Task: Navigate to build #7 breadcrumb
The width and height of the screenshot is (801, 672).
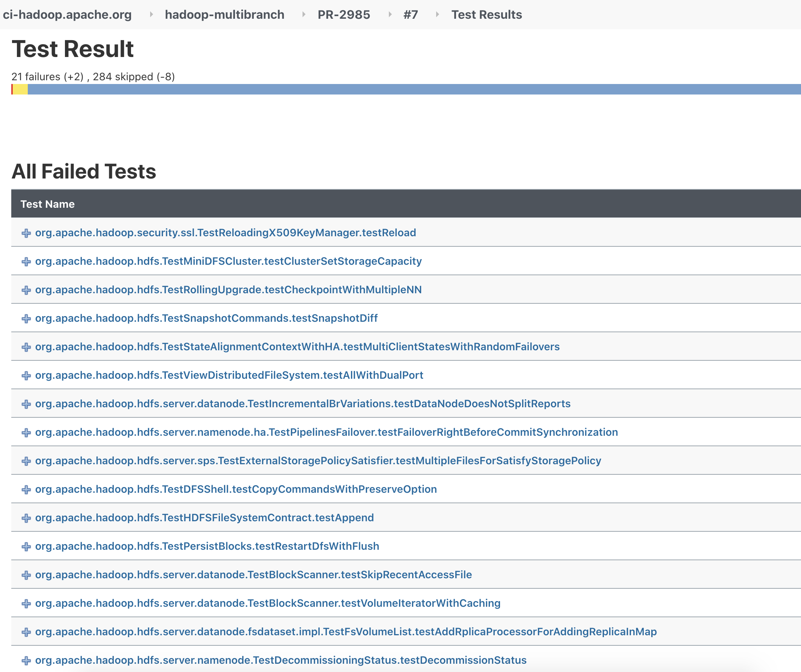Action: coord(410,15)
